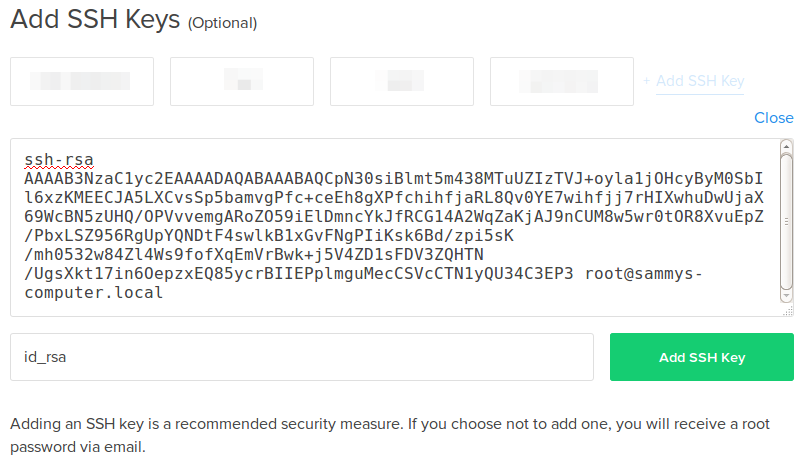
Task: Click the key text area scroll-down arrow
Action: click(786, 296)
